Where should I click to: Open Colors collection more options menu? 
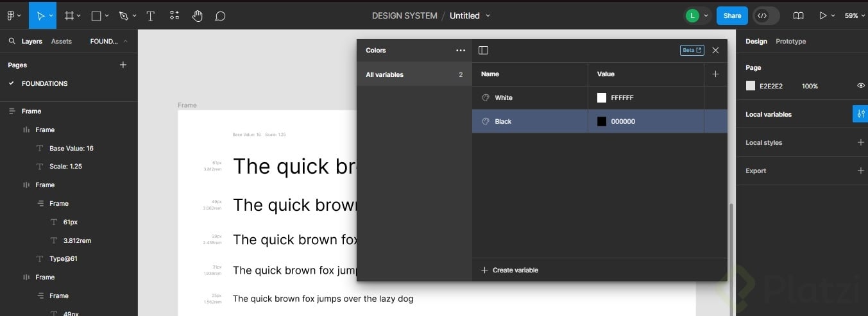click(461, 50)
